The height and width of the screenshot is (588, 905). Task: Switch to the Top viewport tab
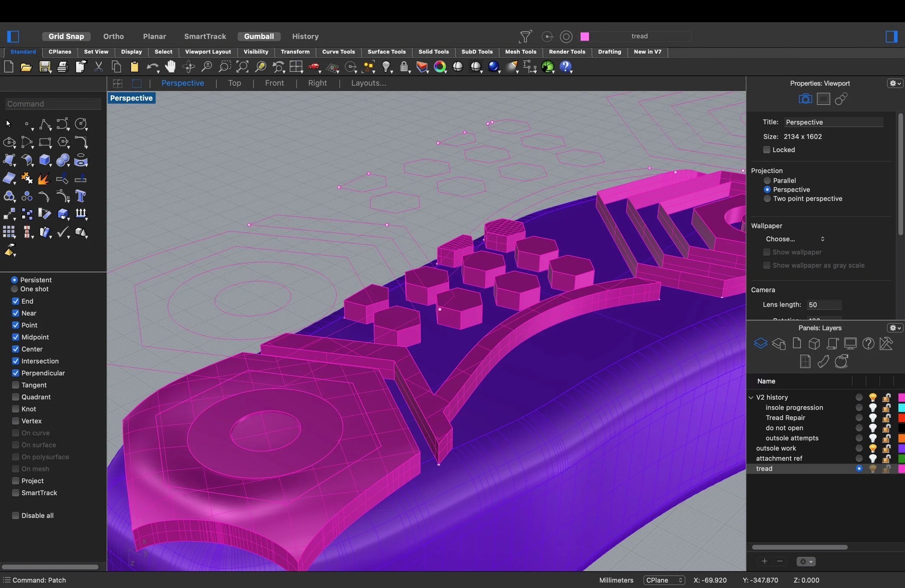pos(234,83)
